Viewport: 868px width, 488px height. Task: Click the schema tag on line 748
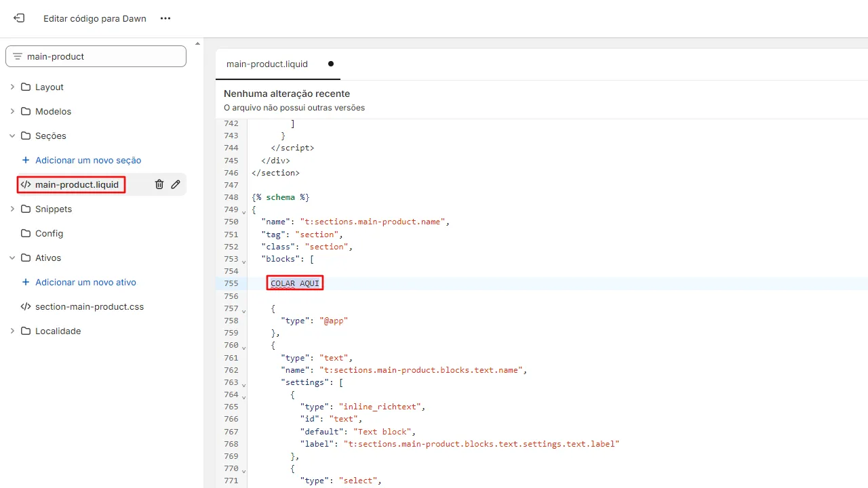point(280,197)
